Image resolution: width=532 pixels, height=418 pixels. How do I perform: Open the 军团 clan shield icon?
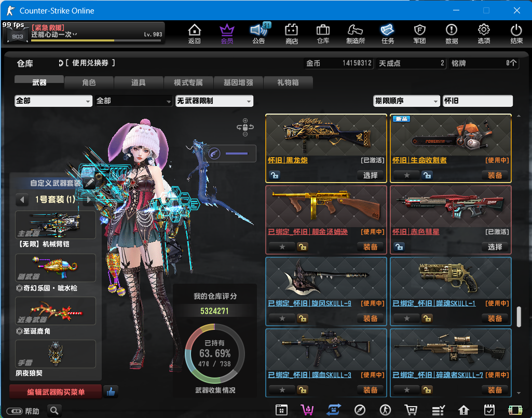click(420, 34)
